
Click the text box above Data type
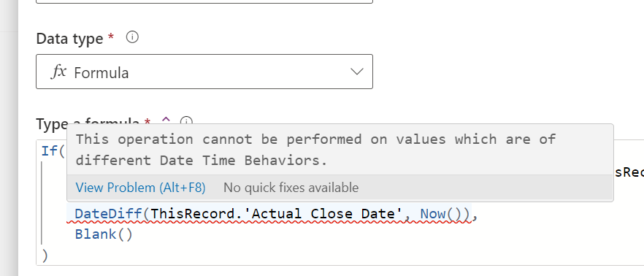(x=204, y=1)
